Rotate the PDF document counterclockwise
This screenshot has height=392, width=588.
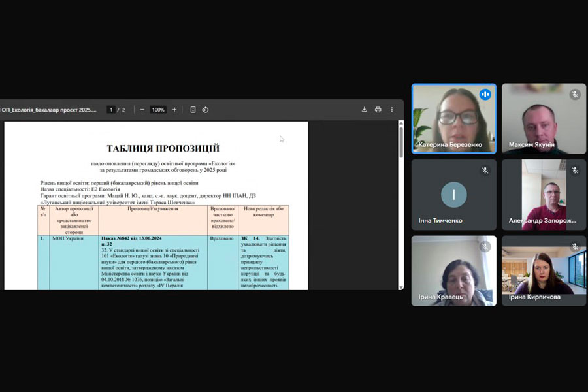[205, 110]
